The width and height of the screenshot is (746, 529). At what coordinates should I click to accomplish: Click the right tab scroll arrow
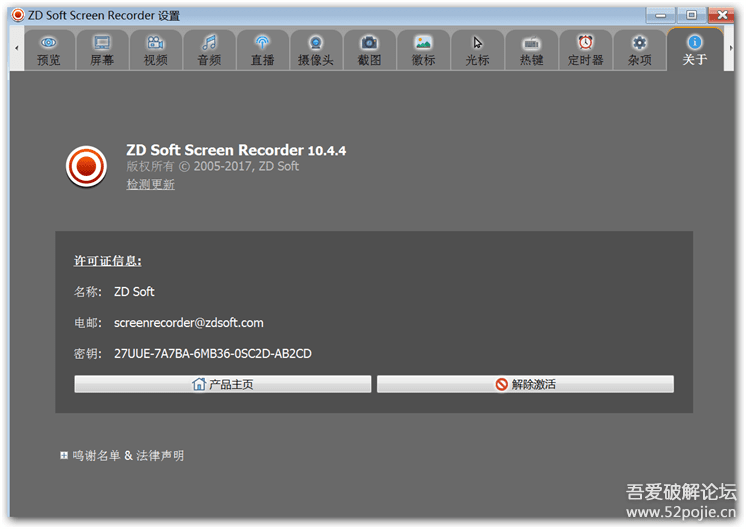731,48
